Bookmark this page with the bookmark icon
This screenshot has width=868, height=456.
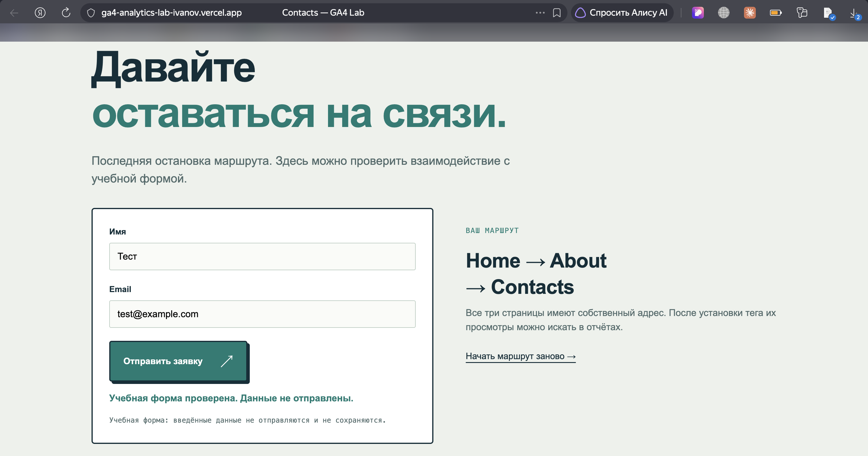coord(557,13)
